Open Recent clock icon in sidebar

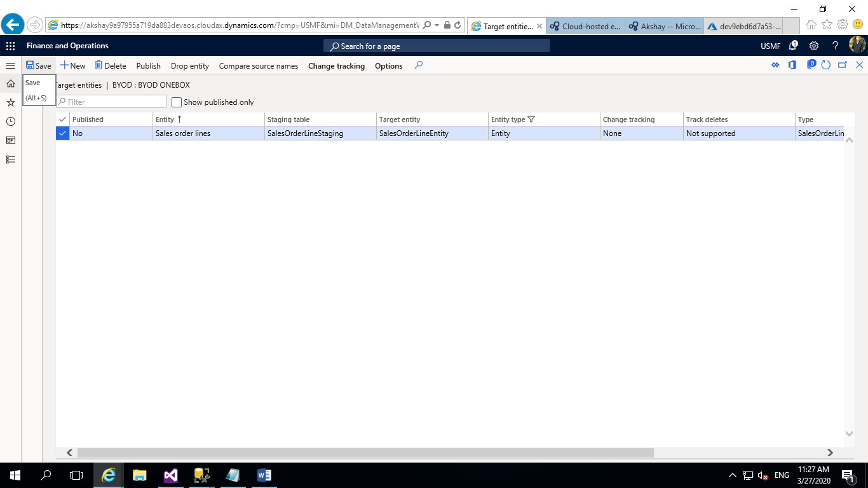click(x=10, y=121)
